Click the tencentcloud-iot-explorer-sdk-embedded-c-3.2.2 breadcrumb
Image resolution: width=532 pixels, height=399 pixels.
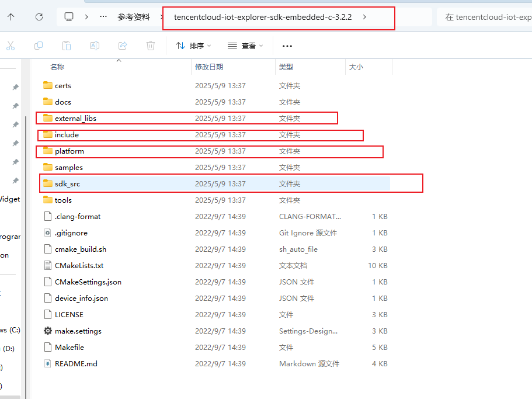(x=263, y=17)
